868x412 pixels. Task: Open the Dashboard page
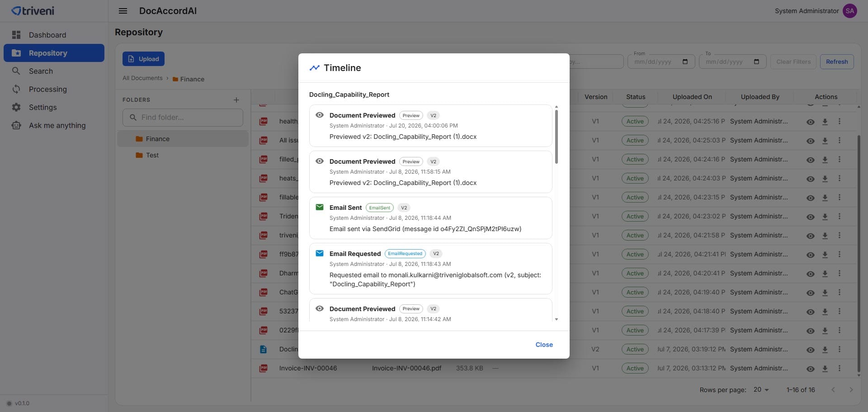(54, 35)
